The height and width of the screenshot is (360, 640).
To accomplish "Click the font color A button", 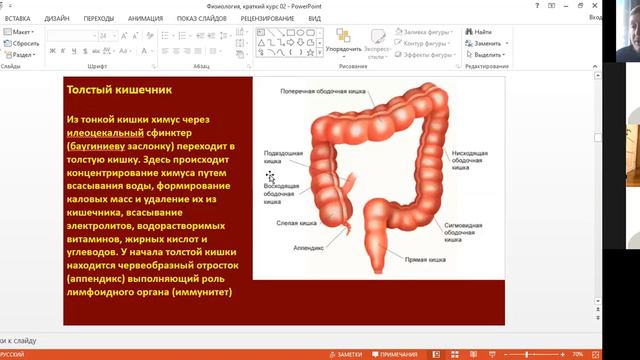I will 144,51.
